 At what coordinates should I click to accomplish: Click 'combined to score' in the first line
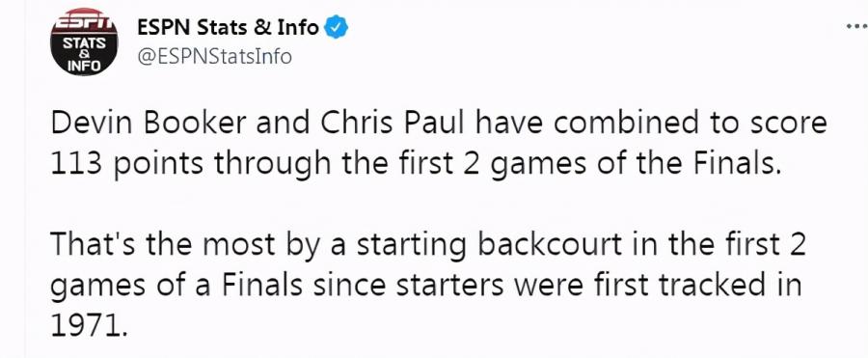(x=690, y=124)
